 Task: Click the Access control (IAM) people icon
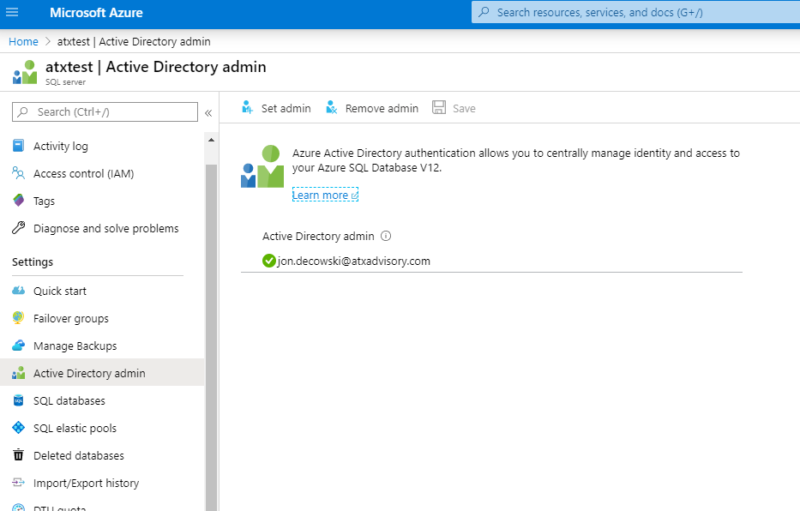pos(18,173)
